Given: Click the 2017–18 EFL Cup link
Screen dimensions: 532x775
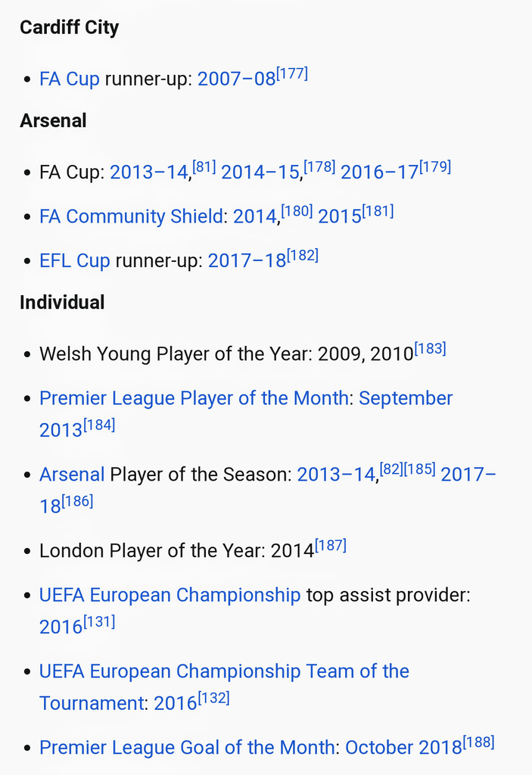Looking at the screenshot, I should (247, 261).
